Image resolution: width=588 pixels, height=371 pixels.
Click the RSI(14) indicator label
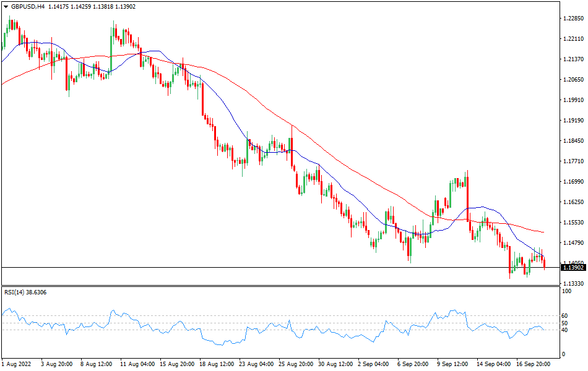(15, 291)
